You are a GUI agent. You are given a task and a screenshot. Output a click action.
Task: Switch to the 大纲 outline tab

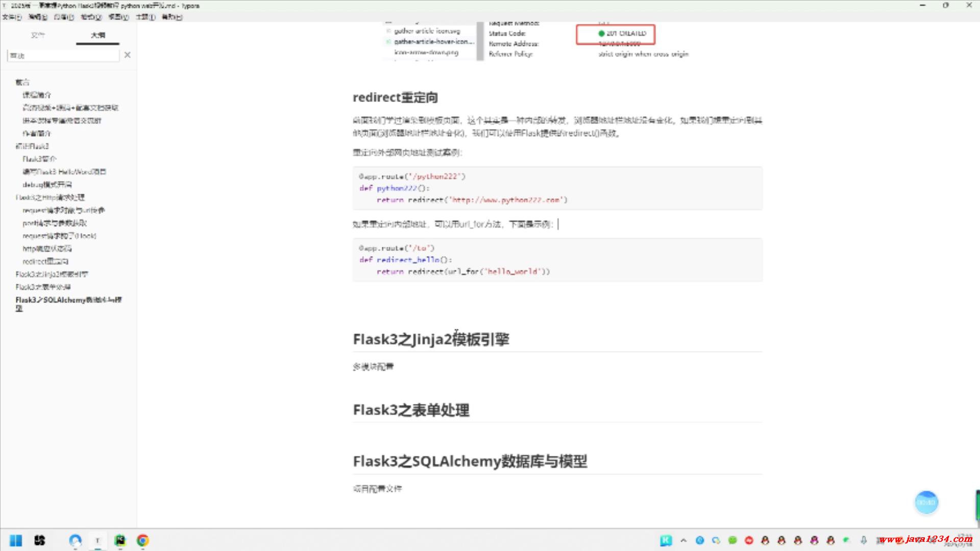coord(97,35)
